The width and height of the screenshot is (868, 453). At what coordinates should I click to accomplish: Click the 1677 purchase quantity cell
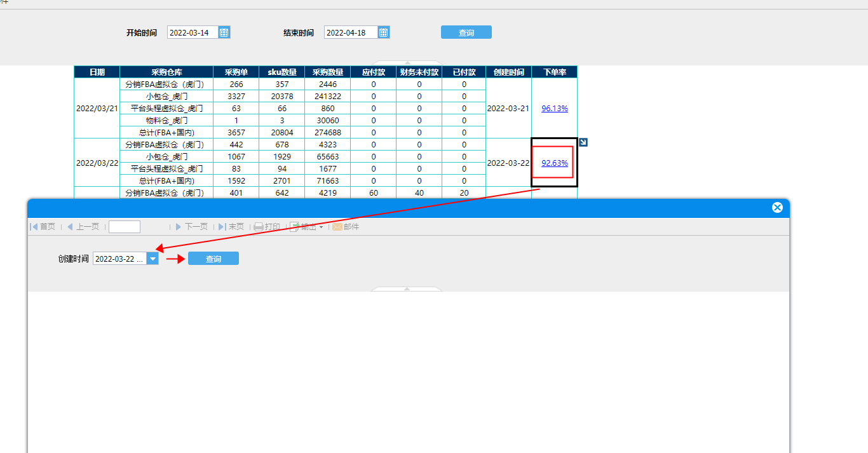[328, 169]
